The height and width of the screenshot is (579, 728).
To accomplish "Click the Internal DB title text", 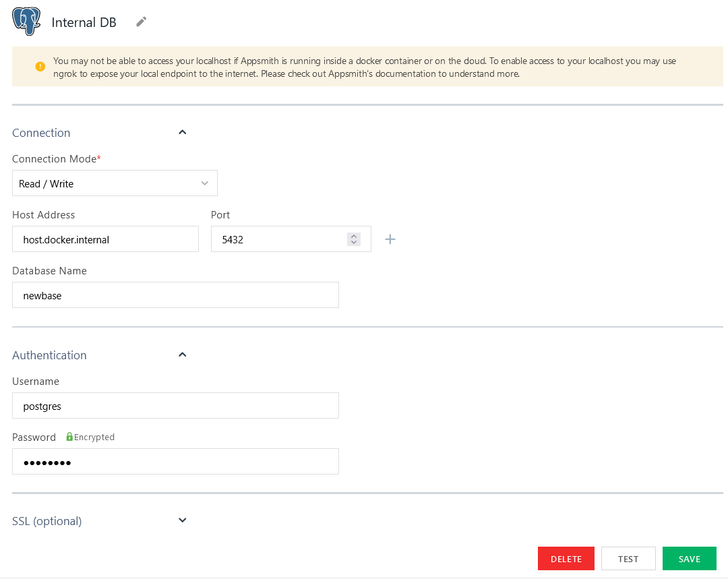I will [x=84, y=22].
